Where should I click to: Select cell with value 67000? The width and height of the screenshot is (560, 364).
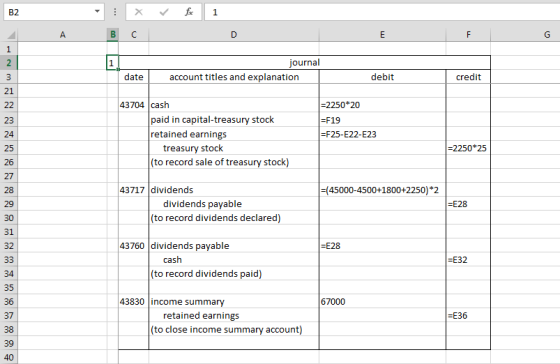(x=382, y=301)
